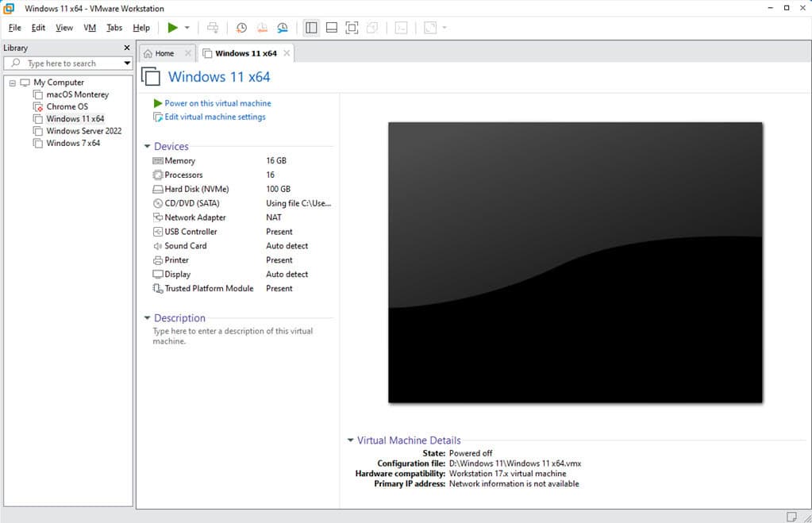Click the 100 GB hard disk value

[278, 189]
